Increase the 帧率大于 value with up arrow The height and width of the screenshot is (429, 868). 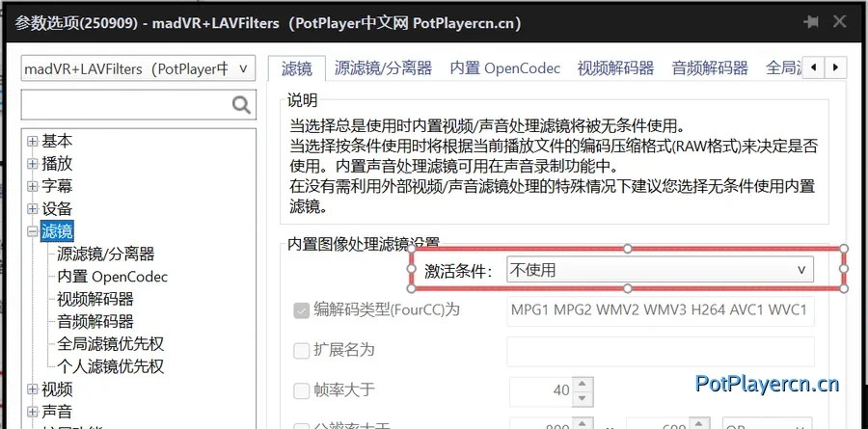coord(582,383)
